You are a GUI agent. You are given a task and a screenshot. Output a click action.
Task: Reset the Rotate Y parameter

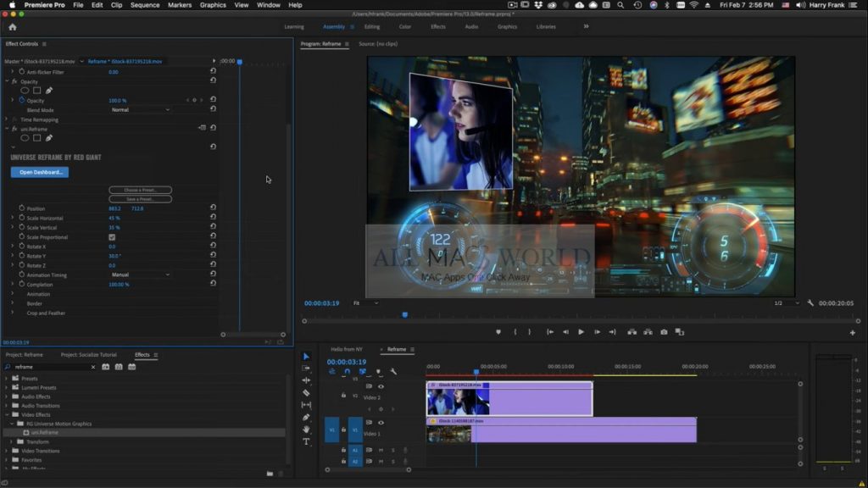213,255
